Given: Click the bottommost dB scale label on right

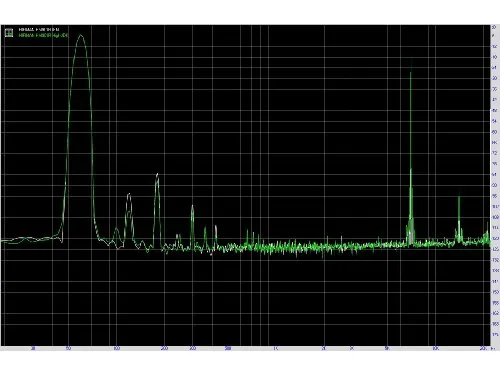Looking at the screenshot, I should coord(495,334).
